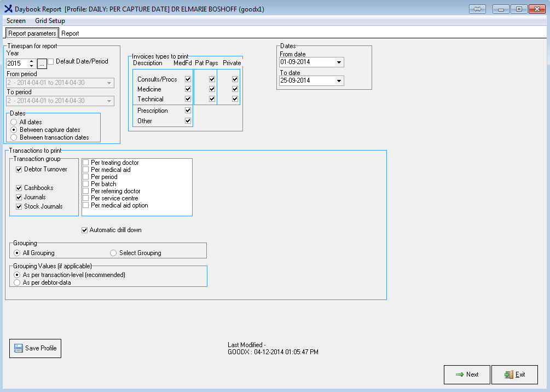Screen dimensions: 550x392
Task: Uncheck Automatic drill down
Action: [85, 230]
